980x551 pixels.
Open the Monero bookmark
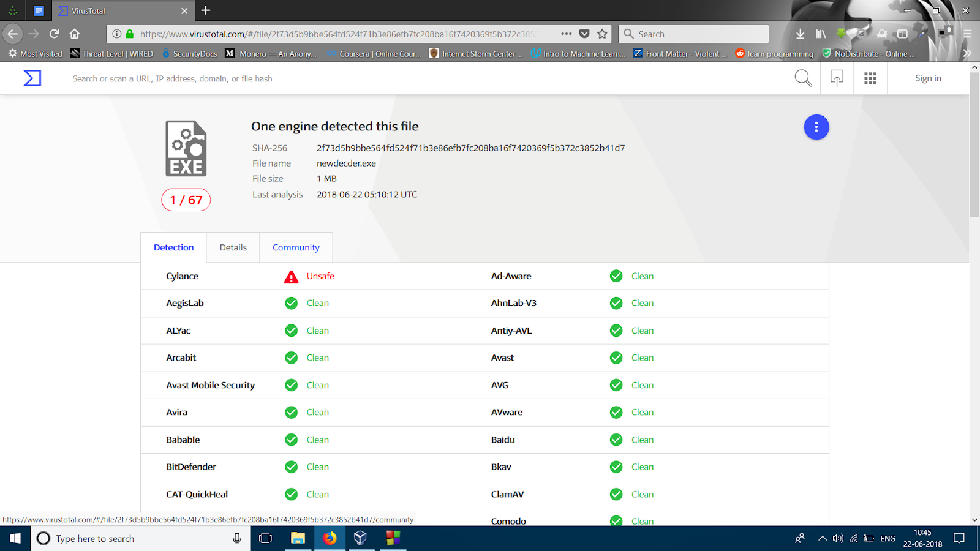[271, 54]
